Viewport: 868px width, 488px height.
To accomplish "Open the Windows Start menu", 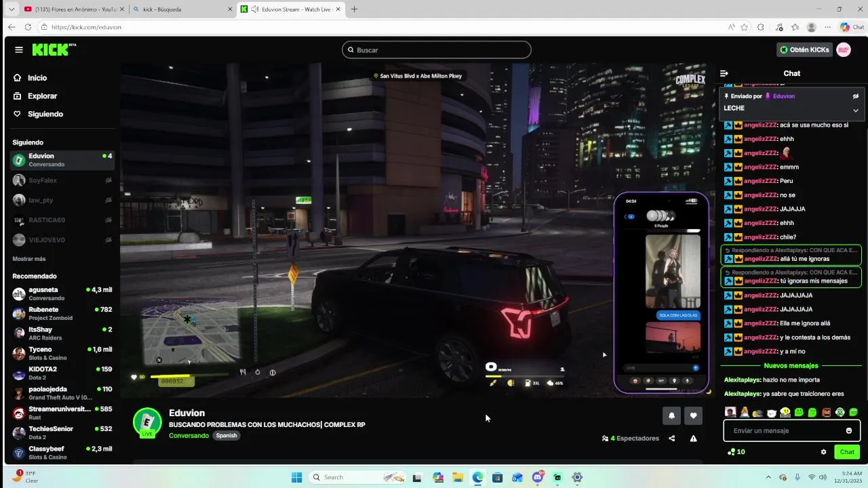I will [x=296, y=477].
